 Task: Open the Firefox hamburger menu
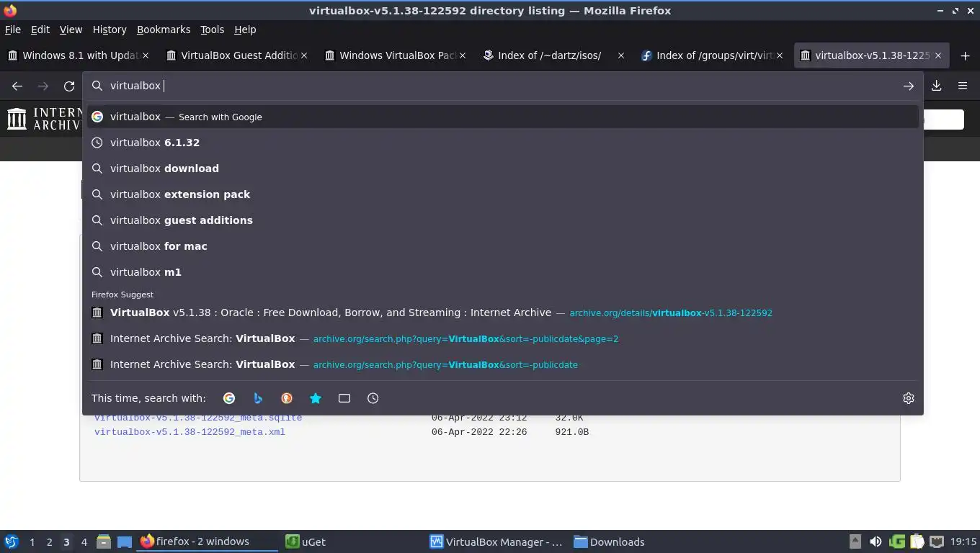point(962,86)
